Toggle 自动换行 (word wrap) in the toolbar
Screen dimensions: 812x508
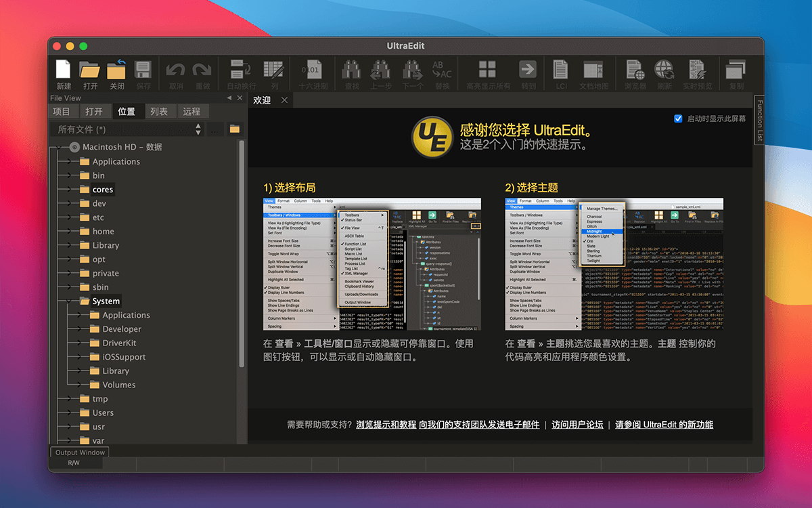click(x=241, y=69)
